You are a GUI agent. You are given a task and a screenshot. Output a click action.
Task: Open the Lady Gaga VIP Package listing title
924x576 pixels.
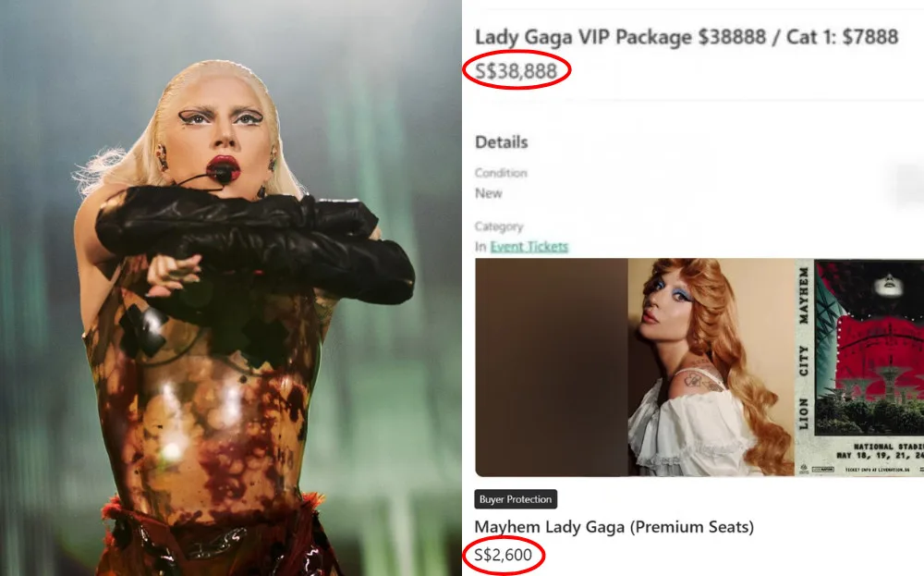coord(687,37)
